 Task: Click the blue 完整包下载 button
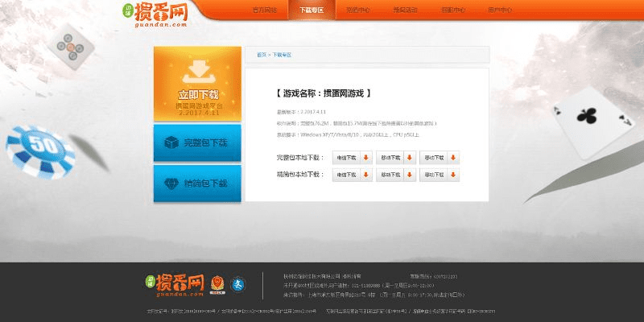point(197,143)
